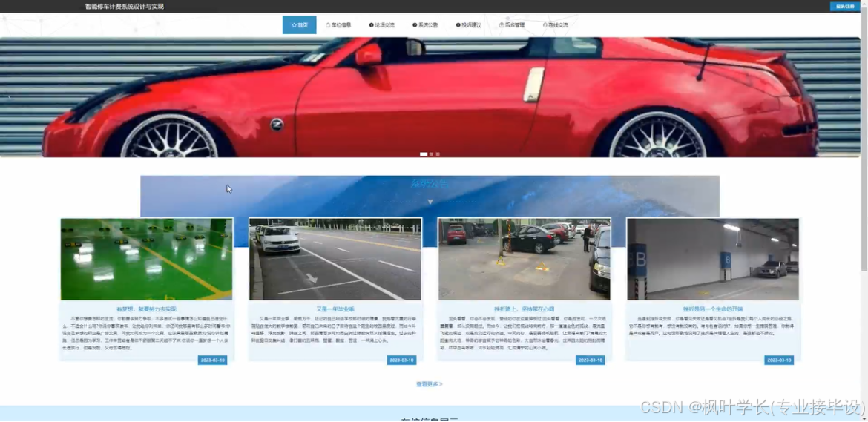The height and width of the screenshot is (422, 868).
Task: Open the green parking floor thumbnail
Action: tap(147, 260)
